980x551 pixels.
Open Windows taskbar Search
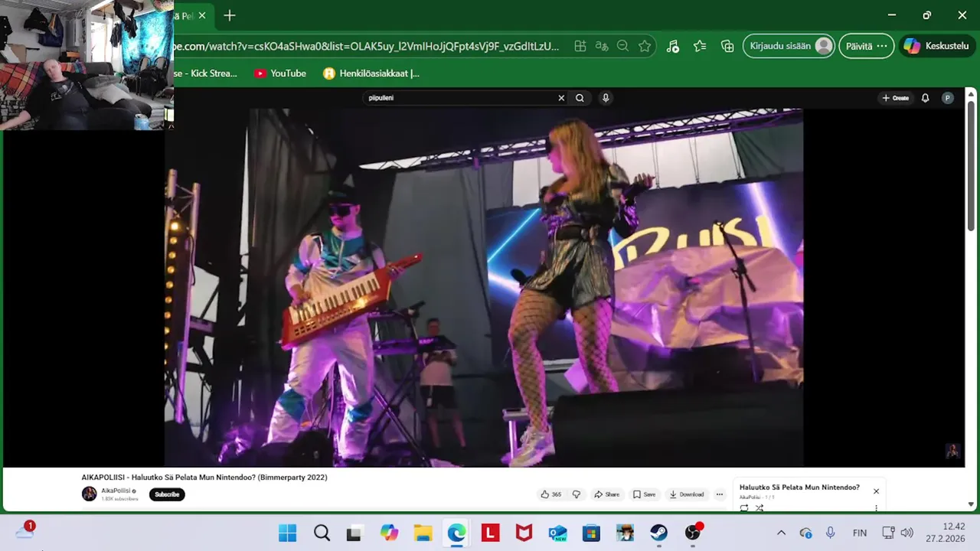coord(322,533)
